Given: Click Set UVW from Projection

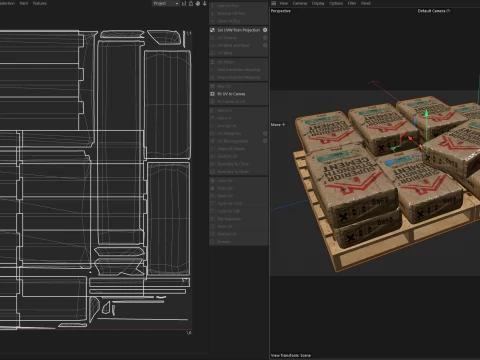Looking at the screenshot, I should tap(238, 30).
